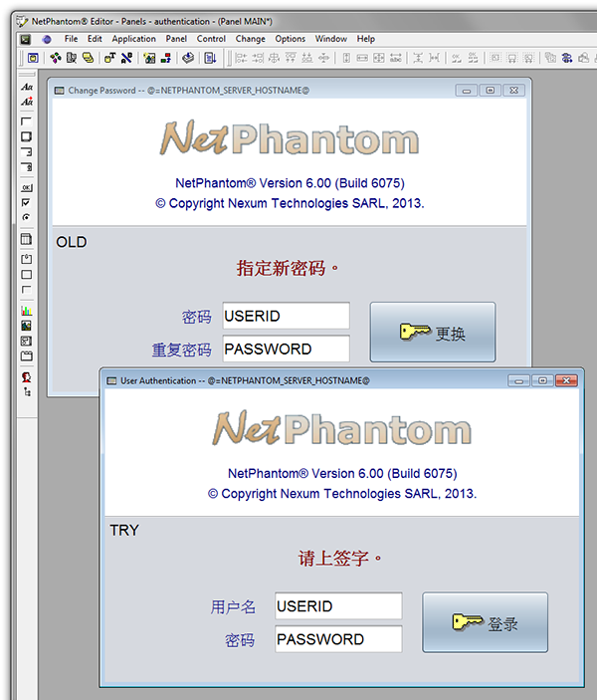Click copyright text in Change Password panel

[290, 203]
